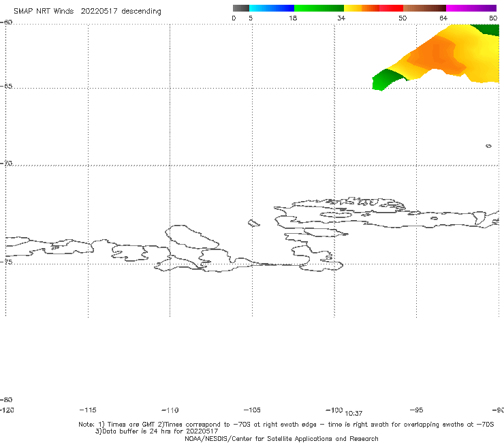This screenshot has width=504, height=443.
Task: Click the note "Data buffer is 24 hrs for 20220517"
Action: [157, 431]
